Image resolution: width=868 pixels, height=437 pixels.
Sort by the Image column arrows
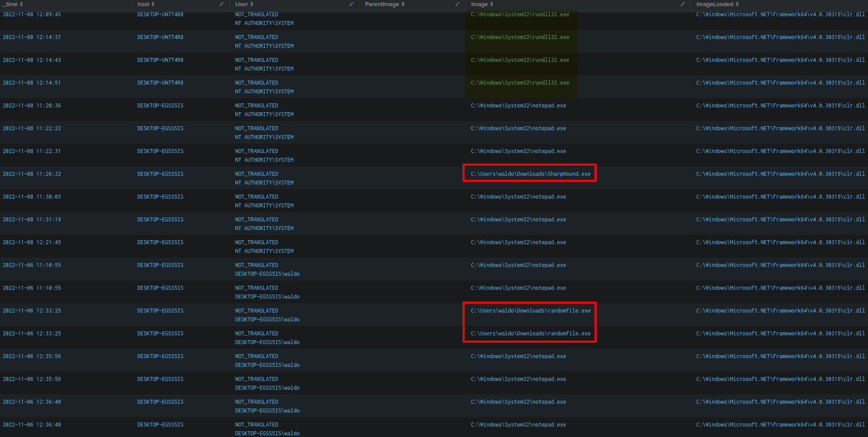point(491,4)
